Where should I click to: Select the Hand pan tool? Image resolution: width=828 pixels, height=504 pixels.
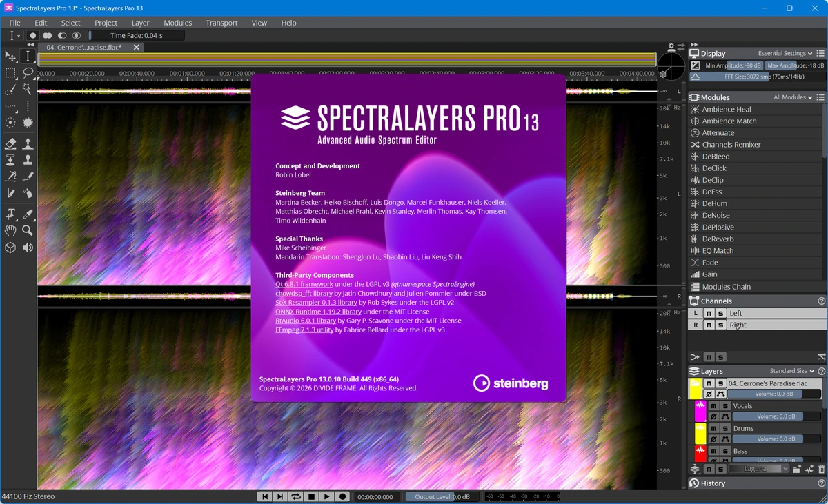[10, 231]
